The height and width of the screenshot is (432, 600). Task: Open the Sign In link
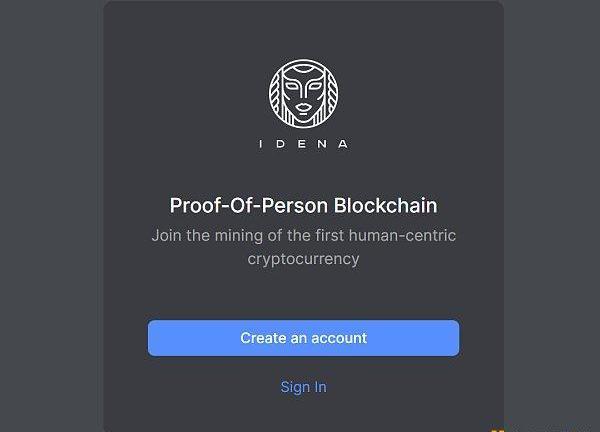(x=303, y=387)
